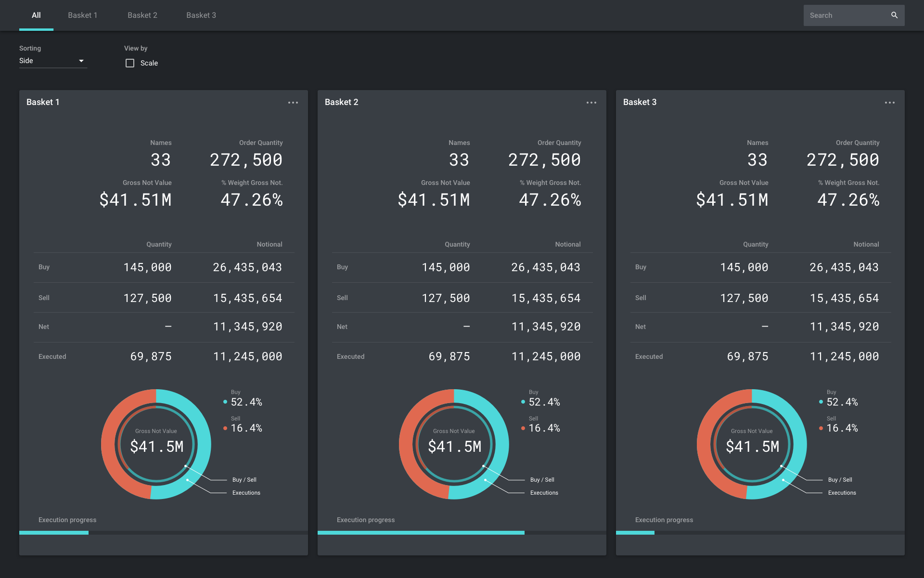Click Buy legend dot in Basket 3
Image resolution: width=924 pixels, height=578 pixels.
(x=821, y=402)
